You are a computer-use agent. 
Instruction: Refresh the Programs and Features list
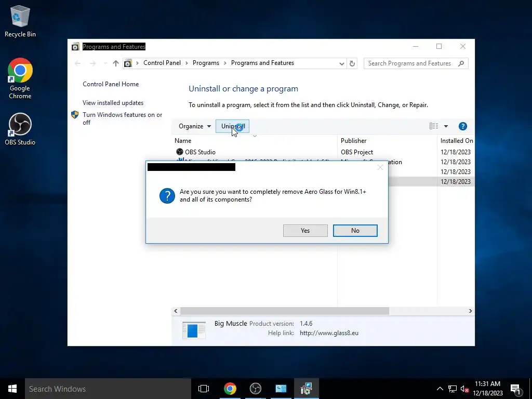pyautogui.click(x=352, y=63)
